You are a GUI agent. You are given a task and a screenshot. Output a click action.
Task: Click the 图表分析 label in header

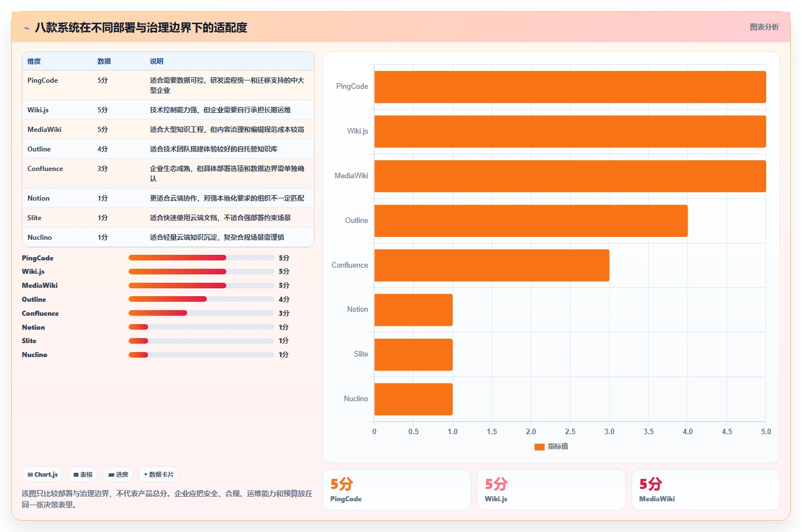coord(764,27)
